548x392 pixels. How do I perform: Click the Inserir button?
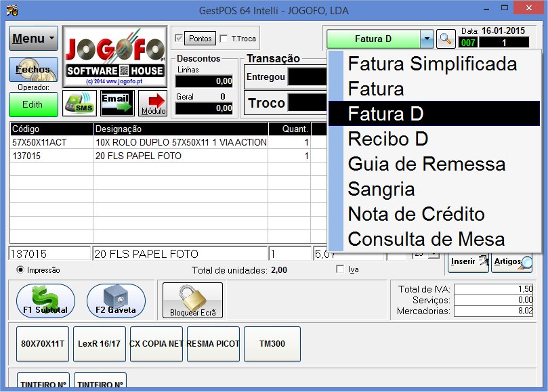tap(468, 261)
